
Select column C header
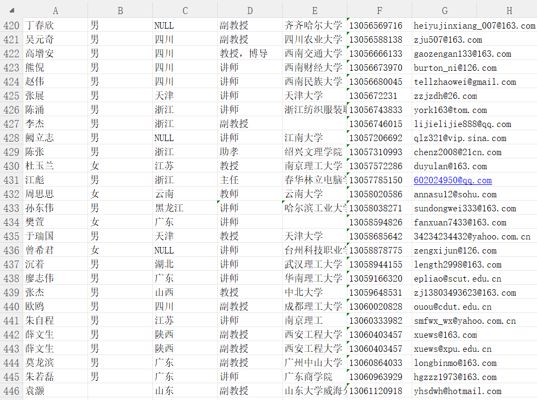[185, 11]
